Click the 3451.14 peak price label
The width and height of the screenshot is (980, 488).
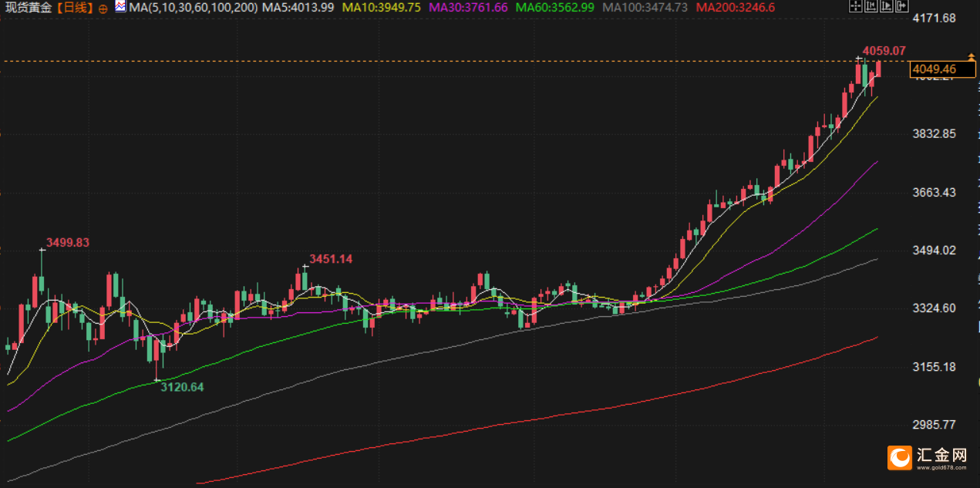pyautogui.click(x=331, y=259)
